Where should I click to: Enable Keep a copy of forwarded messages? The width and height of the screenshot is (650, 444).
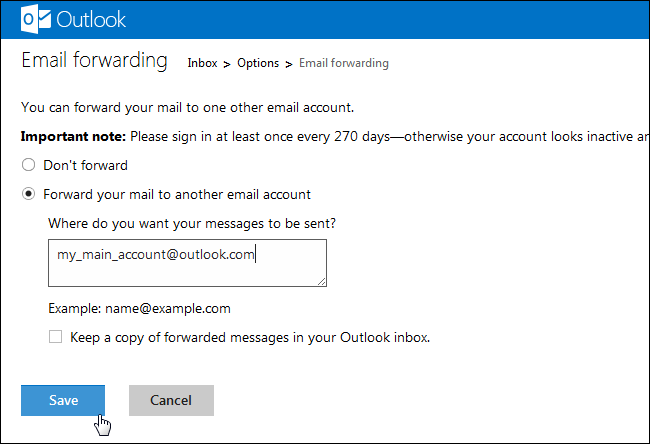pos(56,338)
